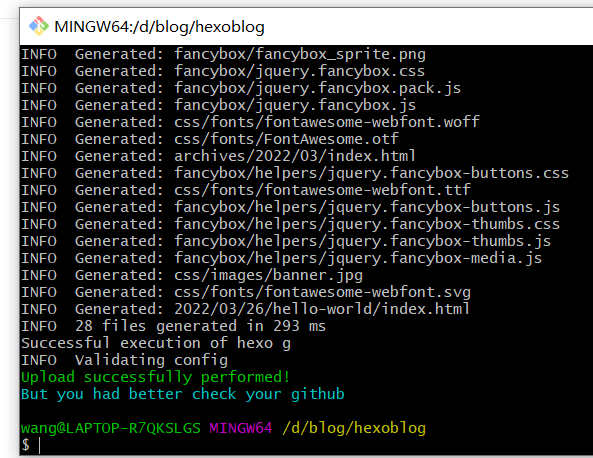The image size is (593, 458).
Task: Click the jquery.fancybox-buttons.js line
Action: pyautogui.click(x=290, y=208)
